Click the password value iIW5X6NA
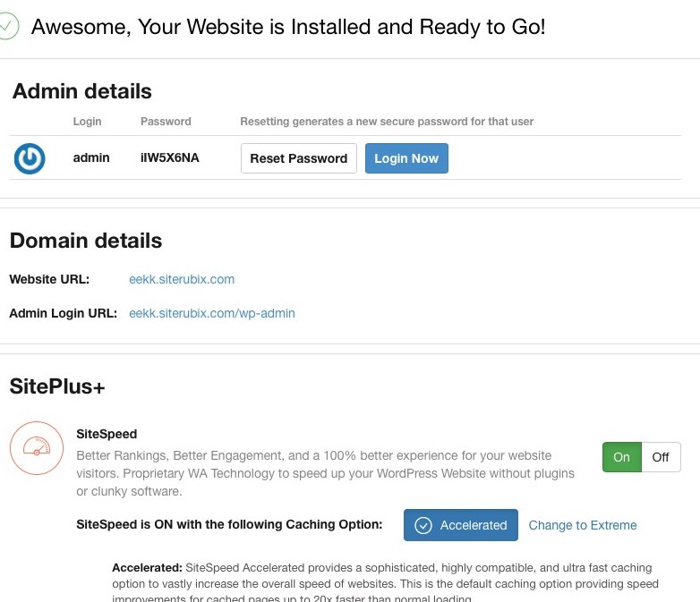Screen dimensions: 700x602 [170, 158]
